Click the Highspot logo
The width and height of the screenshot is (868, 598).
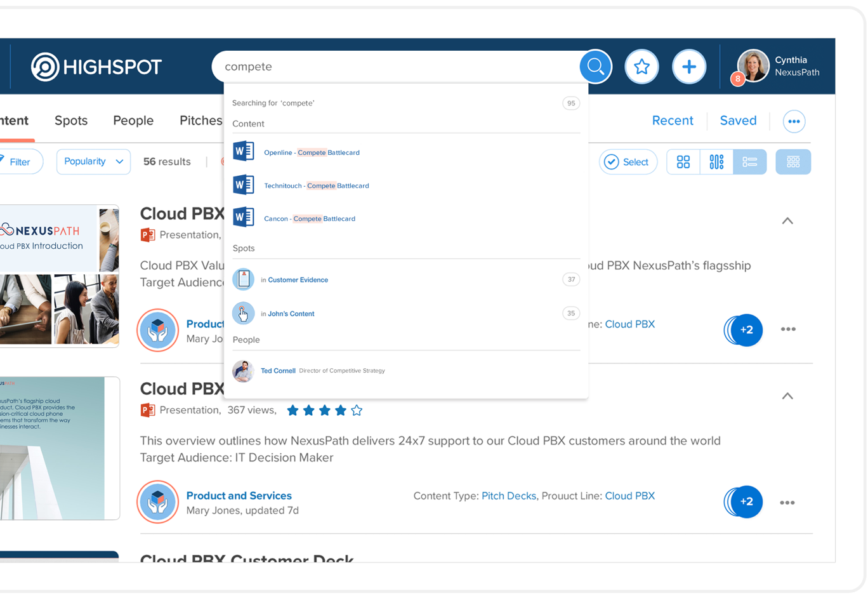click(x=96, y=67)
